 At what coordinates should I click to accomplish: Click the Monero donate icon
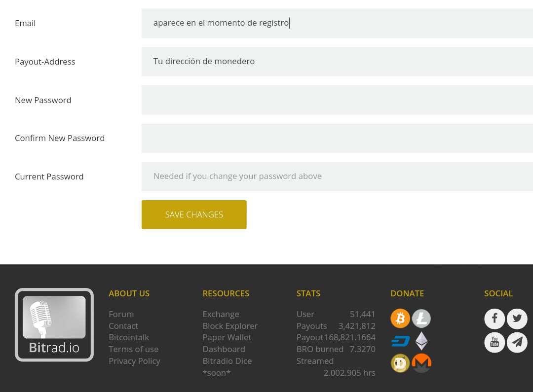tap(421, 363)
